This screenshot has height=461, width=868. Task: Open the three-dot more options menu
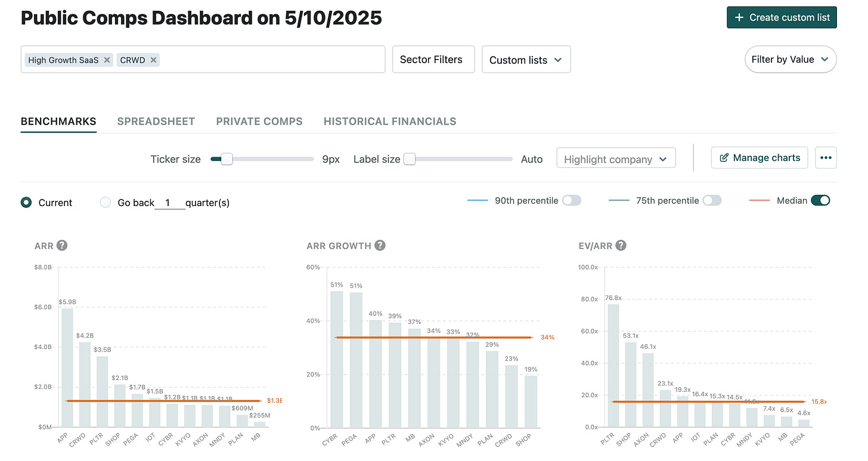[x=826, y=158]
